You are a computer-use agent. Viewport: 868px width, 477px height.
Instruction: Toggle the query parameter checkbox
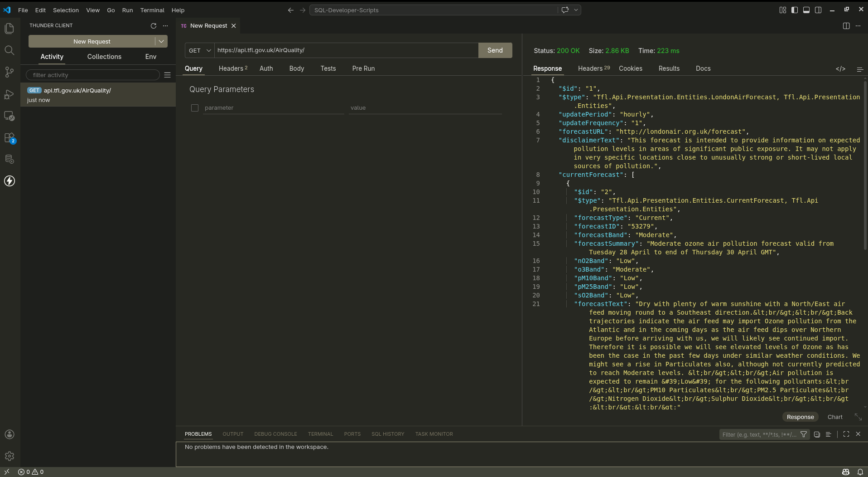(x=195, y=108)
